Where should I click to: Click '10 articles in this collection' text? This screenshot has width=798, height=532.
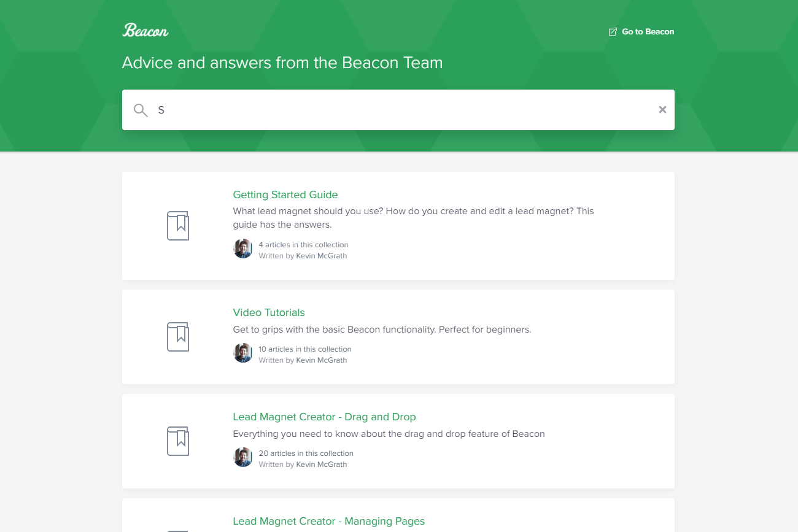[305, 349]
